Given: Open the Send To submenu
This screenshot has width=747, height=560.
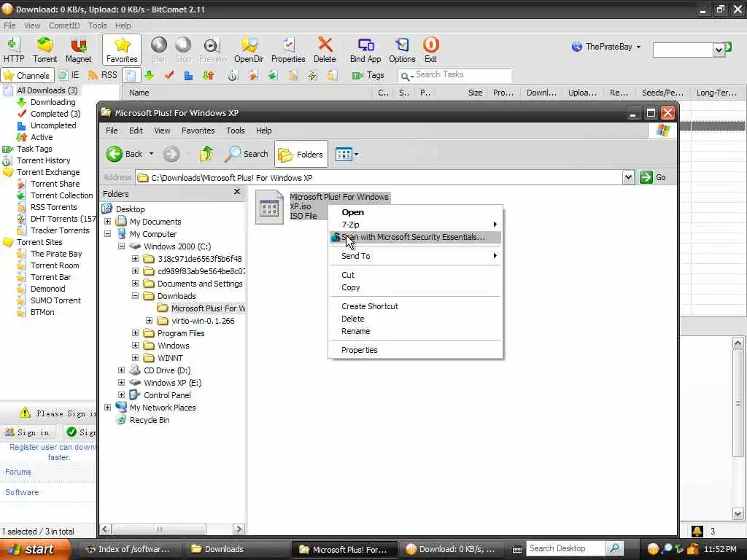Looking at the screenshot, I should [415, 256].
